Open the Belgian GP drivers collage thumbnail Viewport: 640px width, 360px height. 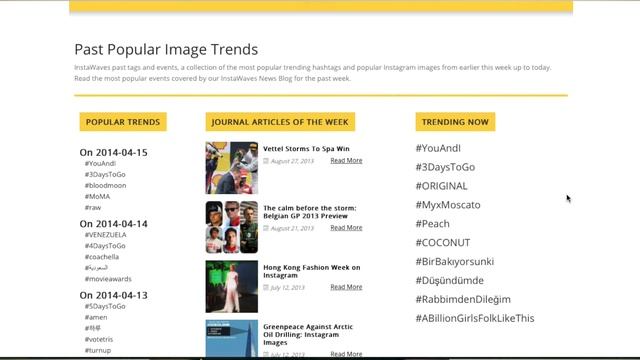tap(232, 227)
